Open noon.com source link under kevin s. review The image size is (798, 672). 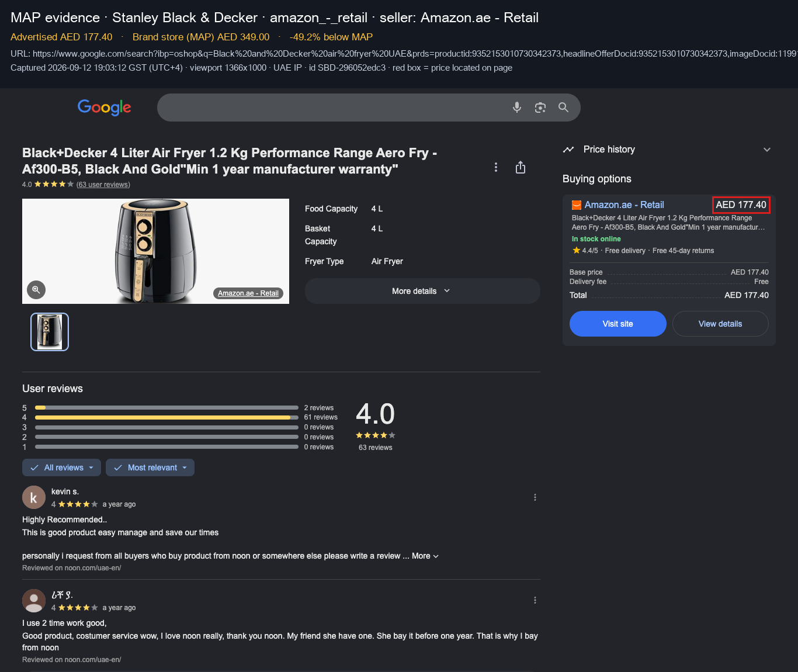click(72, 568)
